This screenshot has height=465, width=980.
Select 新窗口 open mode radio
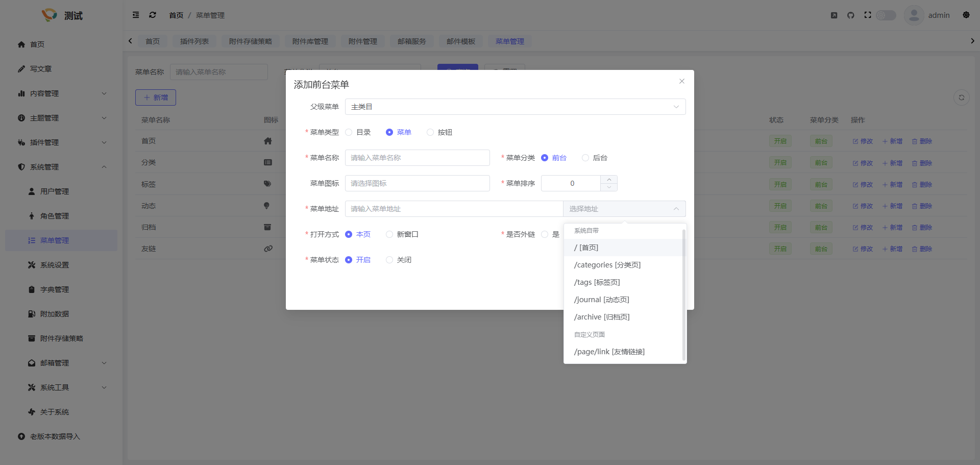[x=390, y=235]
